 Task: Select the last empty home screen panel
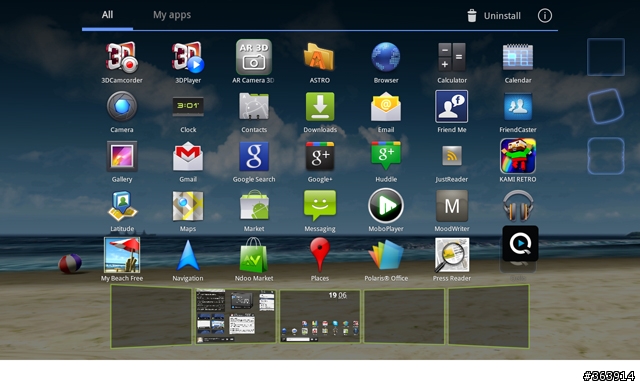[489, 317]
